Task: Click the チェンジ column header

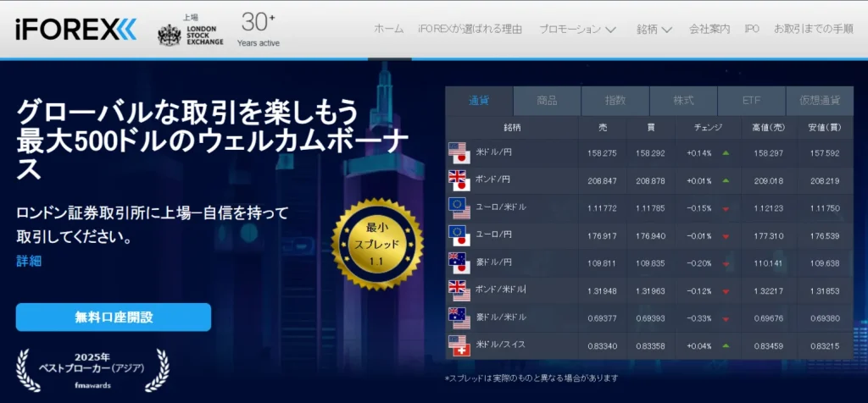Action: (x=708, y=128)
